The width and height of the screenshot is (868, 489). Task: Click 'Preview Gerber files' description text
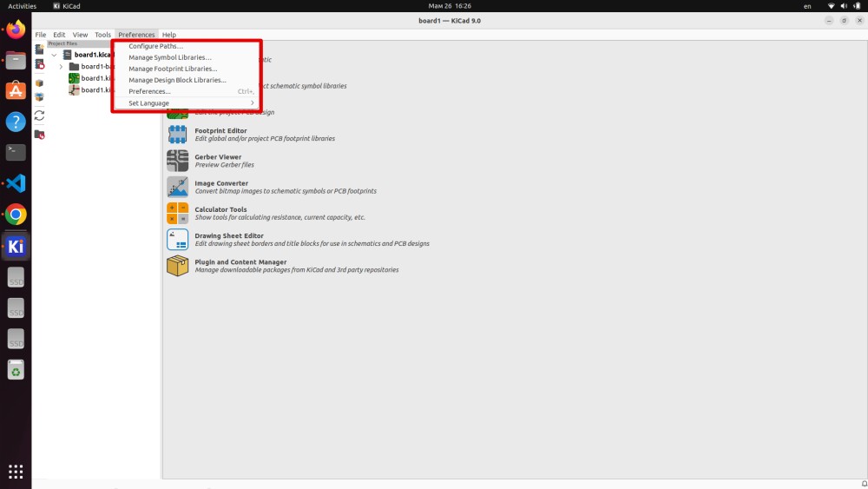click(x=224, y=165)
